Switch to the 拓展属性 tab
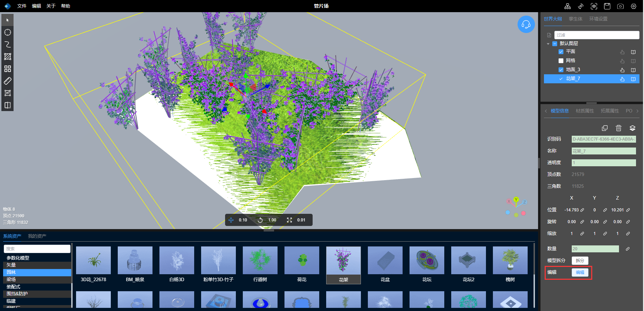 click(610, 111)
